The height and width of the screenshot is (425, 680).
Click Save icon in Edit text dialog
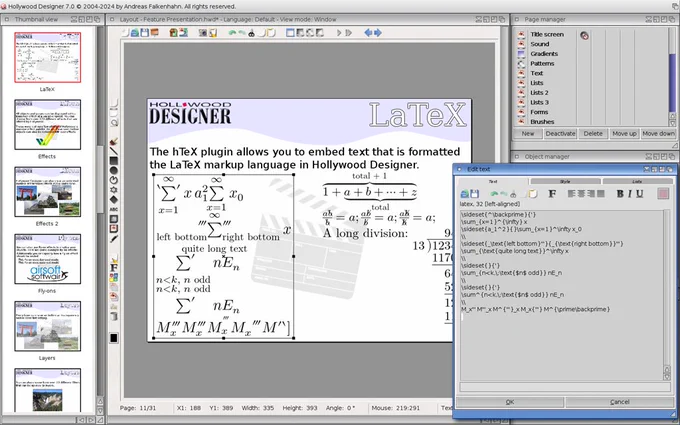[x=474, y=194]
